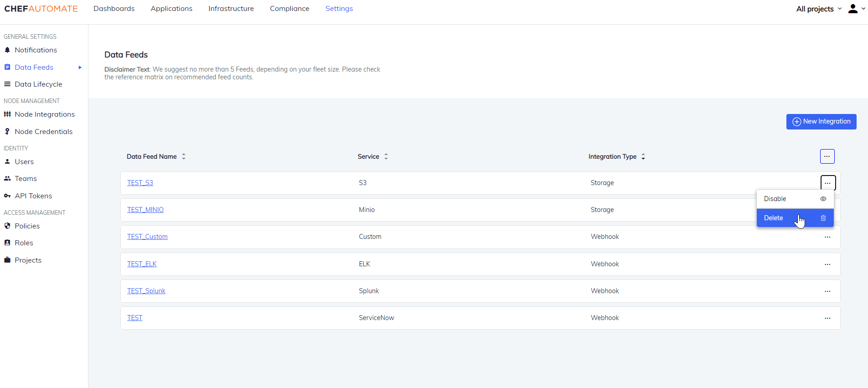Click the header row ellipsis button
The image size is (868, 388).
tap(827, 156)
